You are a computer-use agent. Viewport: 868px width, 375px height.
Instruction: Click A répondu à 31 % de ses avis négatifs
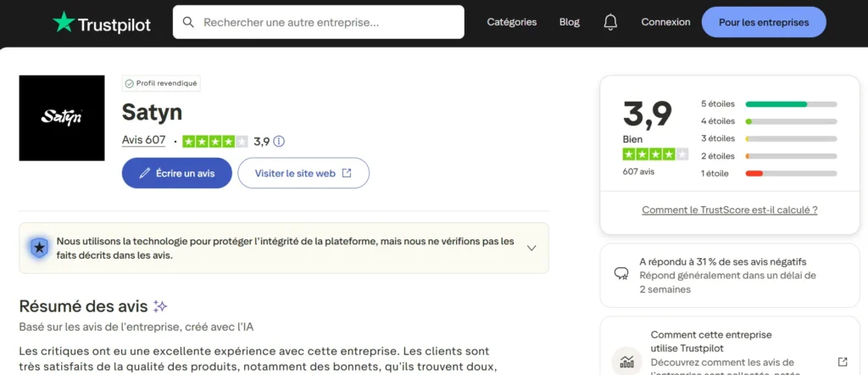pos(723,261)
